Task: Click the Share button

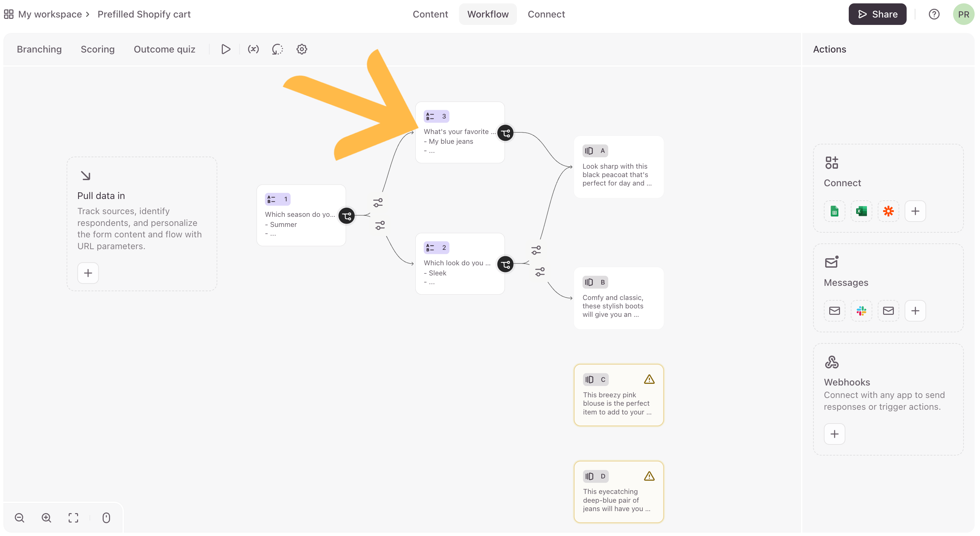Action: coord(877,14)
